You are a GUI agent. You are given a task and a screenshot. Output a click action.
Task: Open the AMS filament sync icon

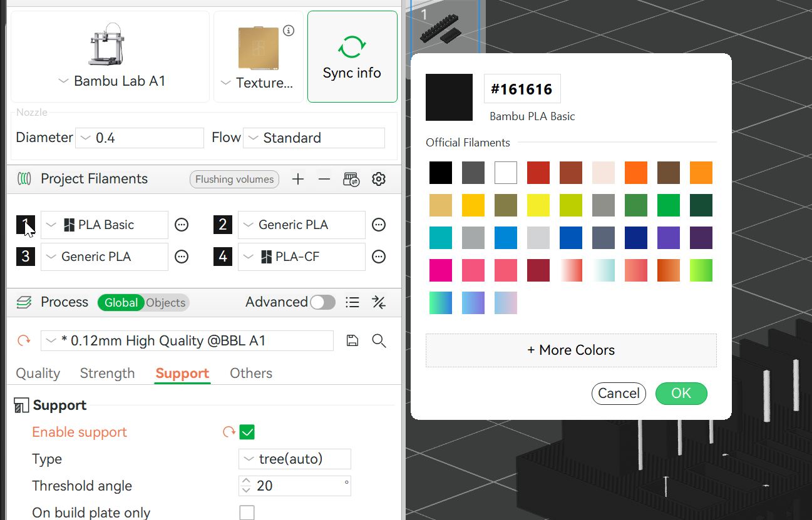[x=351, y=180]
